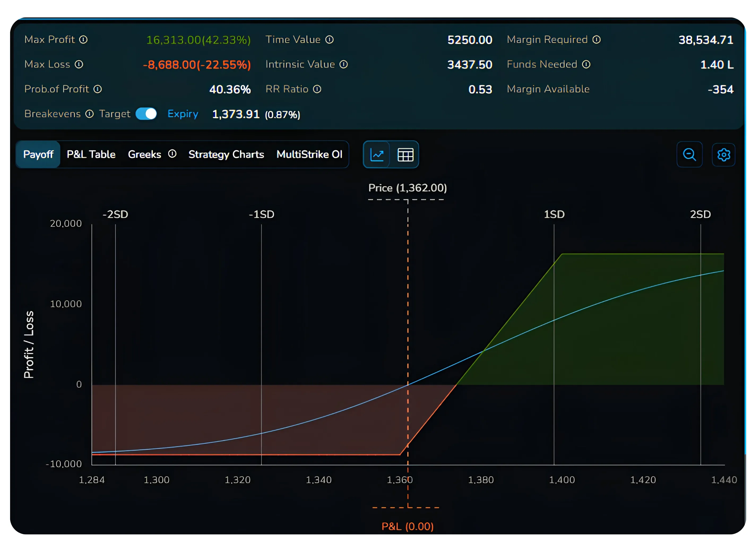Open the Funds Needed info icon
The width and height of the screenshot is (756, 551).
tap(586, 64)
